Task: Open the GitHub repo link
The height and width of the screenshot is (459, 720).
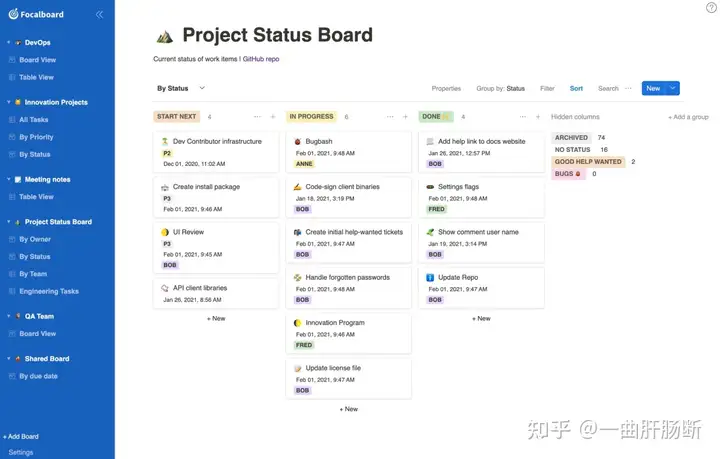Action: pyautogui.click(x=261, y=59)
